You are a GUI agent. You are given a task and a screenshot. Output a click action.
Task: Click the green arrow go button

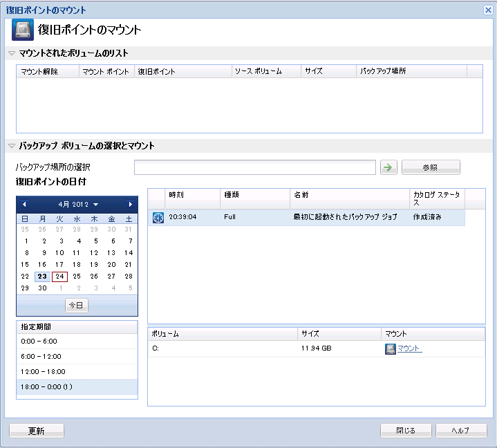click(x=388, y=167)
